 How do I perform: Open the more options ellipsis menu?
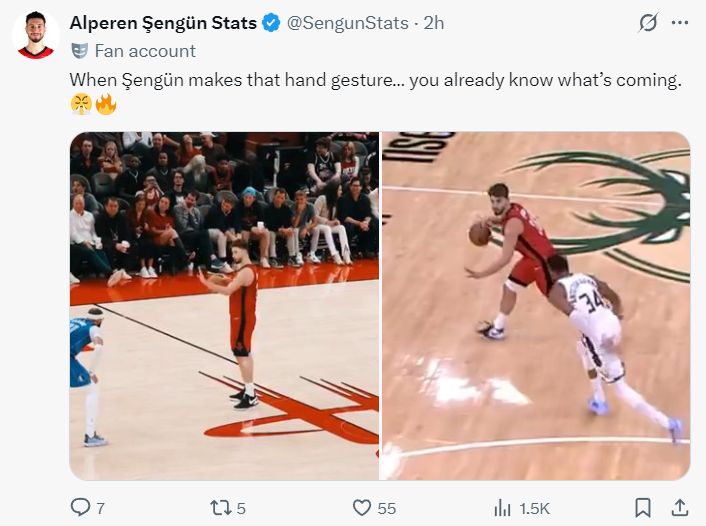[x=680, y=22]
